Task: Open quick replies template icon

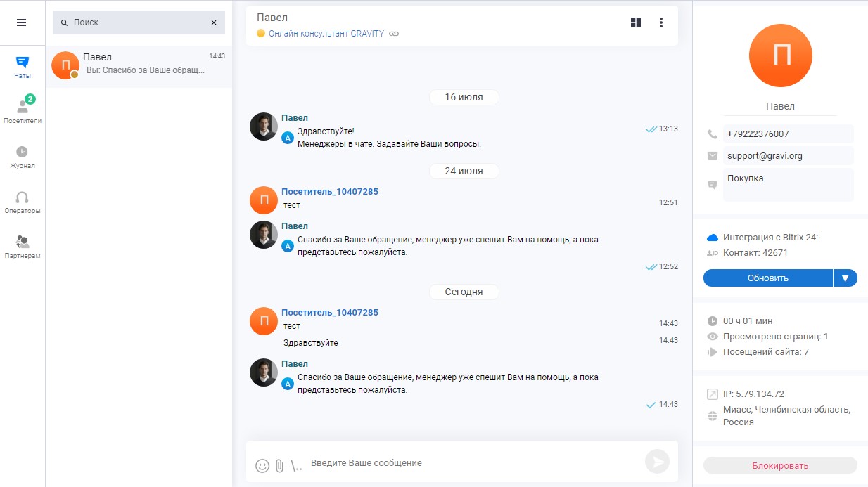Action: [296, 465]
